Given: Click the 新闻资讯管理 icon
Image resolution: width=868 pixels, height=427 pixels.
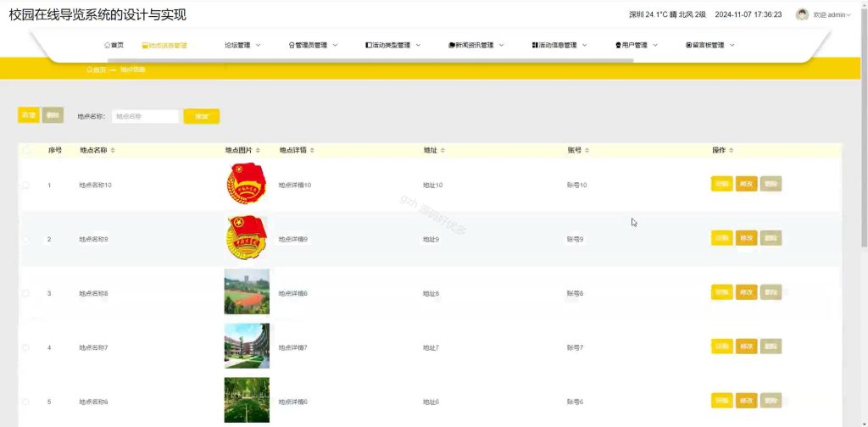Looking at the screenshot, I should tap(452, 46).
